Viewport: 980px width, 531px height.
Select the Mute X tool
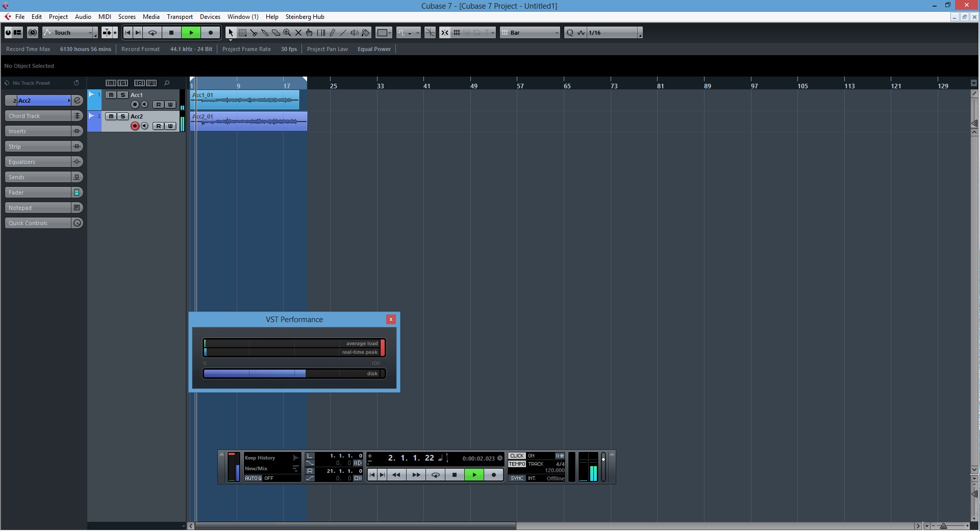(298, 33)
